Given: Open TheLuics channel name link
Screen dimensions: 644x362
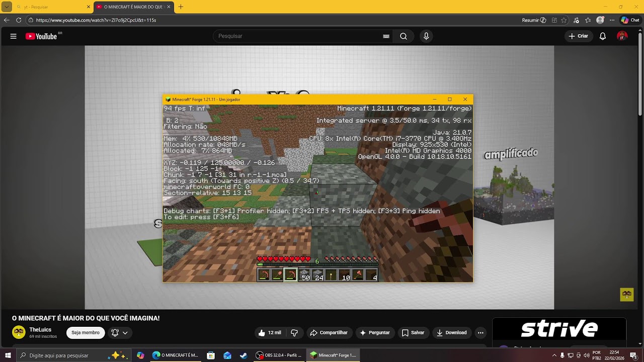Looking at the screenshot, I should (x=40, y=330).
